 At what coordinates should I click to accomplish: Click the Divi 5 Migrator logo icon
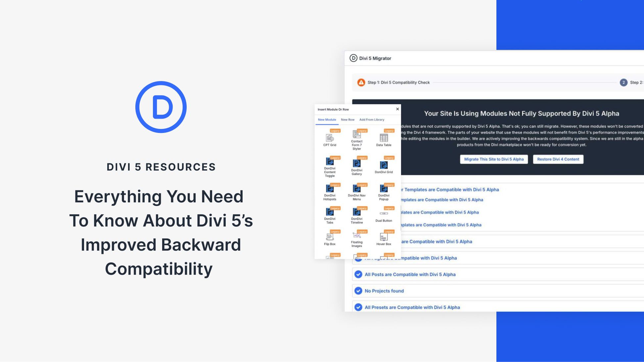(353, 58)
